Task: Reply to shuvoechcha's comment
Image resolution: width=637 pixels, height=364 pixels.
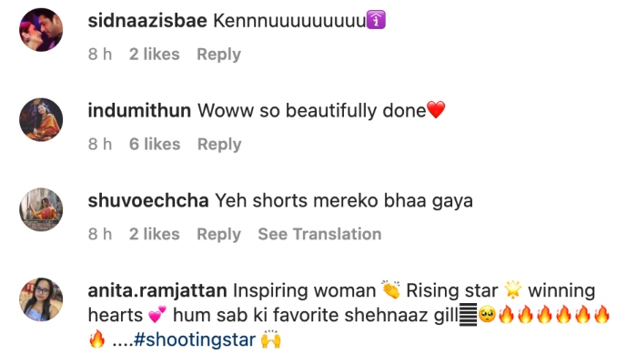Action: coord(218,235)
